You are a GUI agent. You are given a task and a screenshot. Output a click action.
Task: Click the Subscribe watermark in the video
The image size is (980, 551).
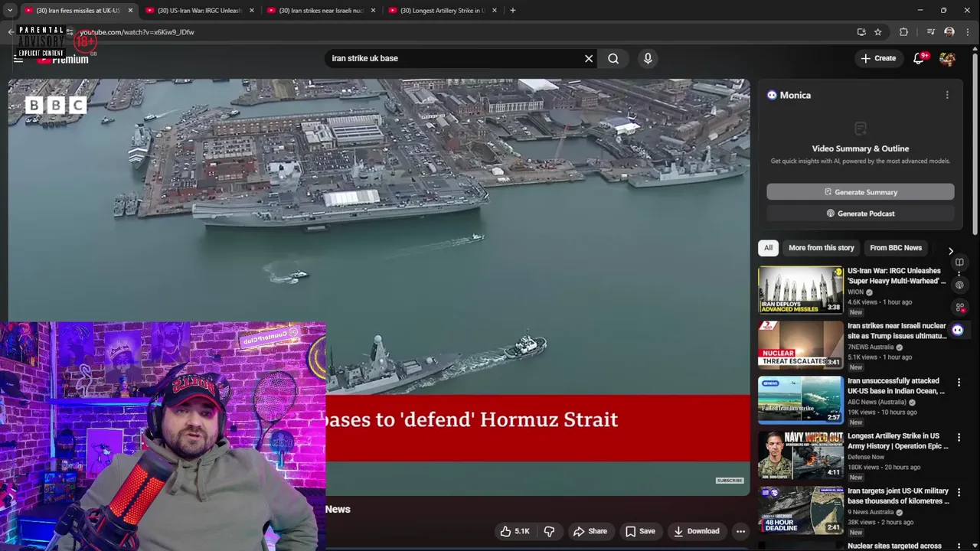pos(730,481)
